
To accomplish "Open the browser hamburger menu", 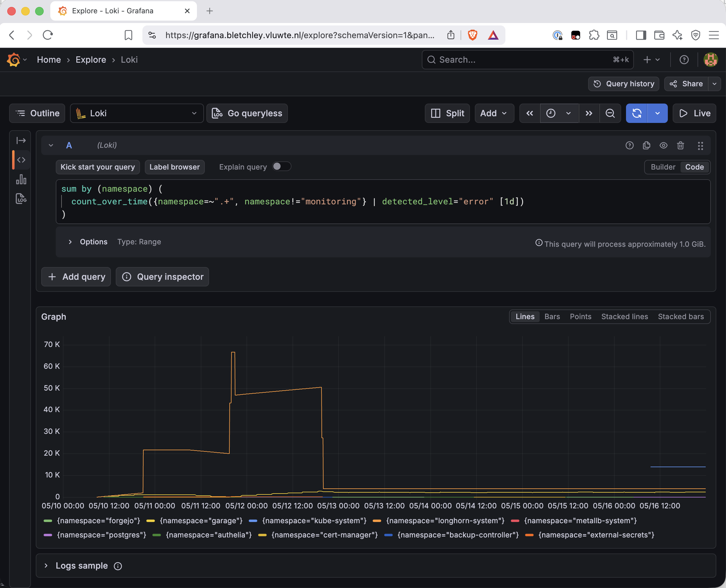I will click(x=714, y=35).
